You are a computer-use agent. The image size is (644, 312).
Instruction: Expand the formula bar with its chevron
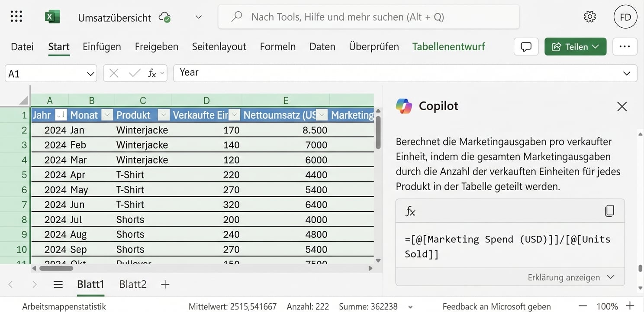click(627, 73)
